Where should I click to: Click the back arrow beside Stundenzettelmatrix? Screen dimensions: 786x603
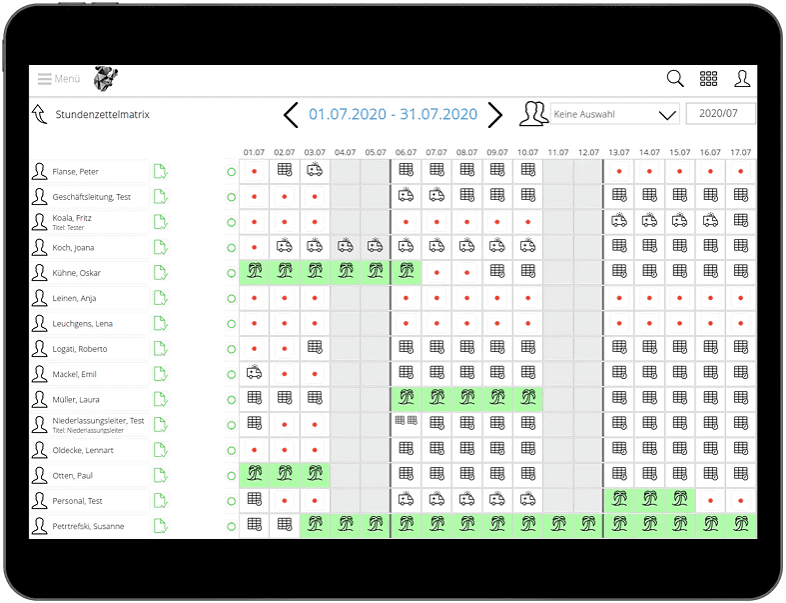coord(40,114)
